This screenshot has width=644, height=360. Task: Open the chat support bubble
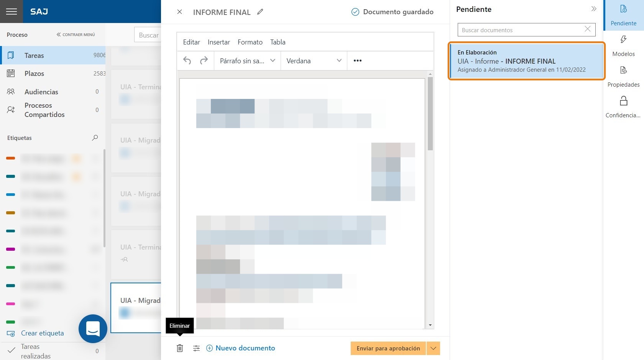coord(93,329)
